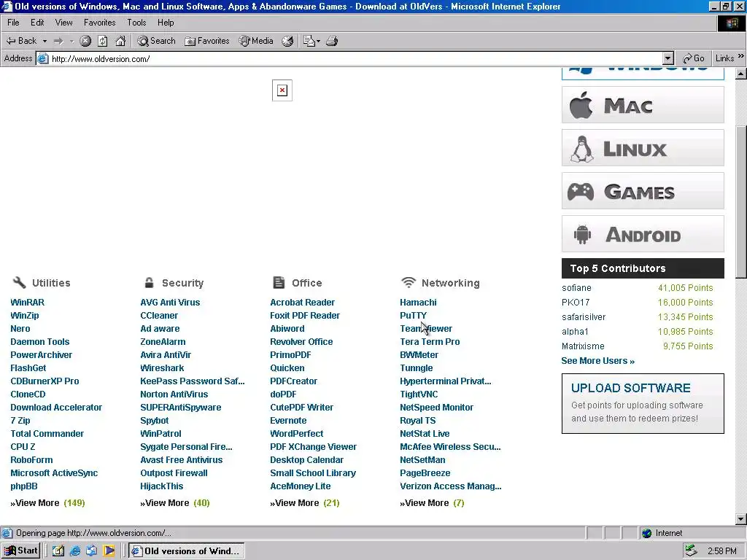Click the Networking wifi icon
The height and width of the screenshot is (560, 747).
[x=409, y=282]
